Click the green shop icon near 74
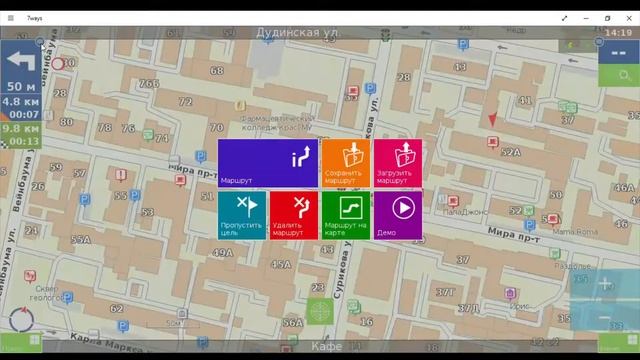 pyautogui.click(x=148, y=134)
